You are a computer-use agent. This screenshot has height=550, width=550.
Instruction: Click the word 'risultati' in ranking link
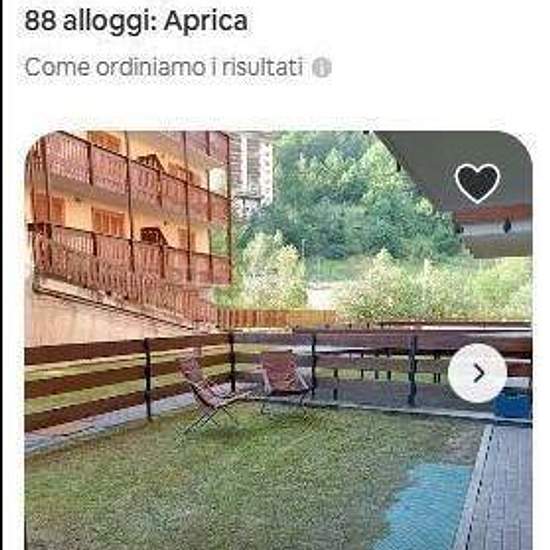(x=263, y=67)
